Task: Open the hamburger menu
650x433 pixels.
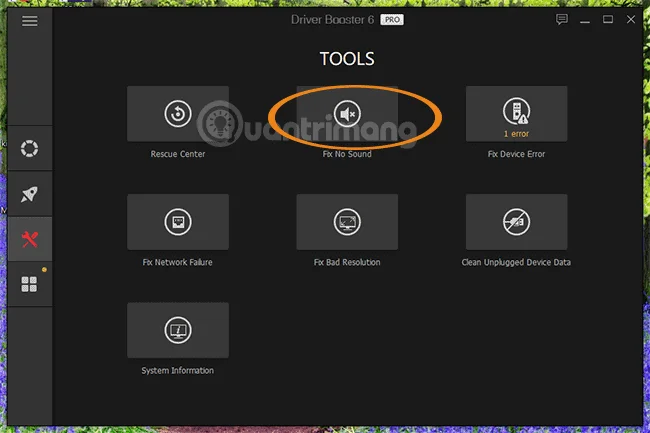Action: click(29, 21)
